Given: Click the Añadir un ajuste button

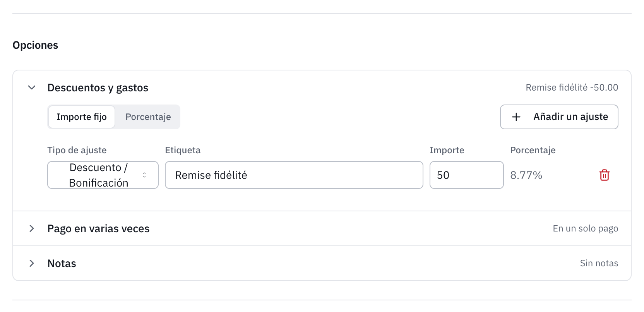Looking at the screenshot, I should tap(559, 117).
